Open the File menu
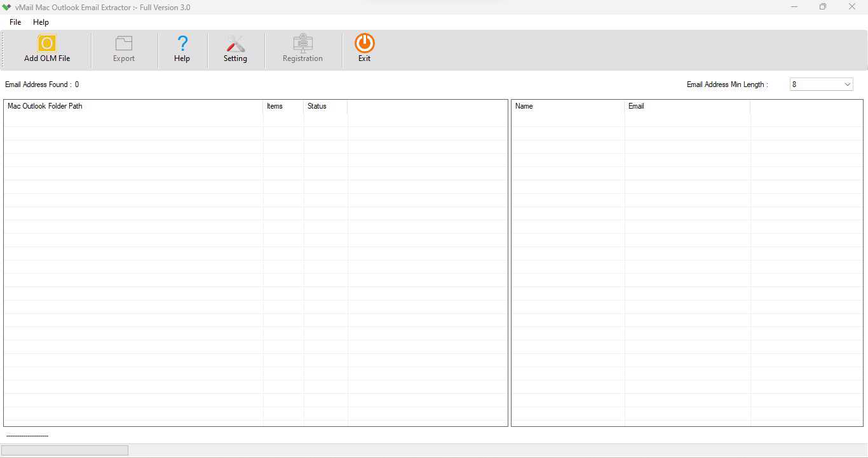 tap(15, 22)
